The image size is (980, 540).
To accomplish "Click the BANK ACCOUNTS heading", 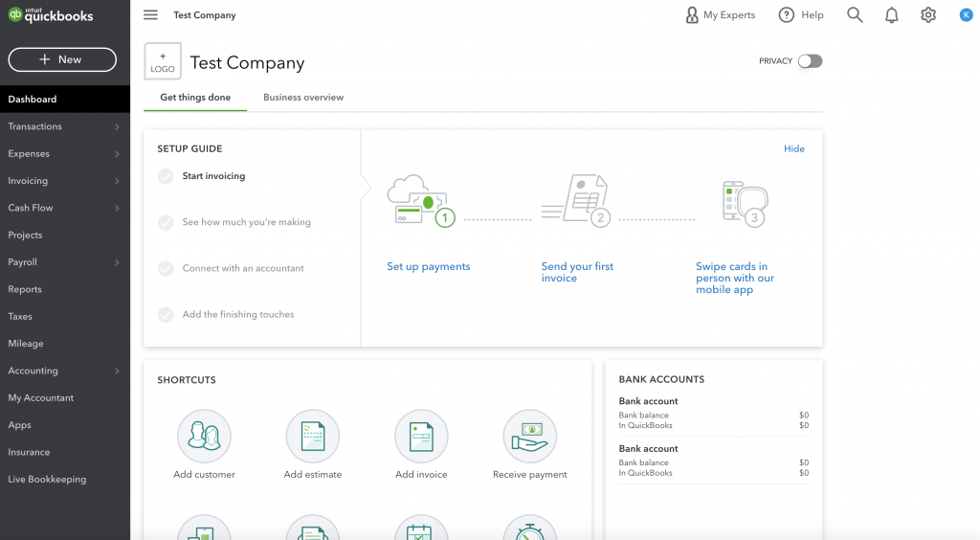I will 661,379.
